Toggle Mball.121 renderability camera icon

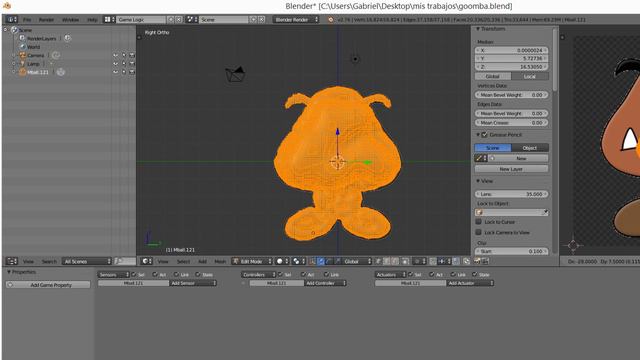(132, 72)
